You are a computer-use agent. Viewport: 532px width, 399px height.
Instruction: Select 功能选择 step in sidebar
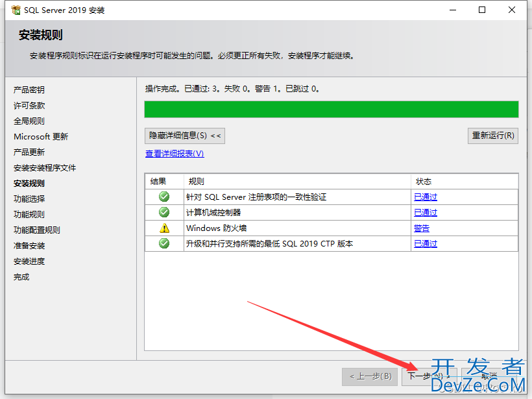click(x=29, y=199)
